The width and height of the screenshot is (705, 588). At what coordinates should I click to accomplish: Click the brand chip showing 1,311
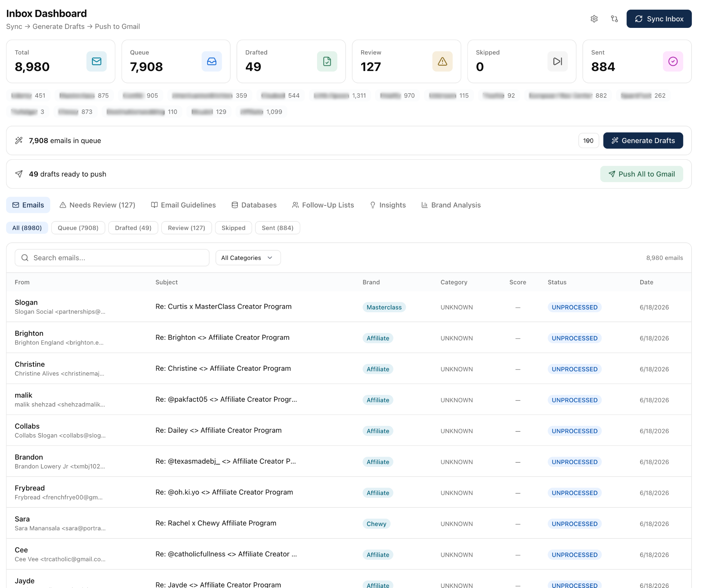[340, 96]
